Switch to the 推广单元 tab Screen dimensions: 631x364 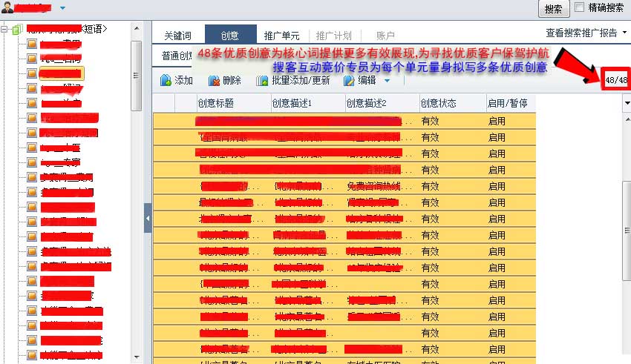281,35
